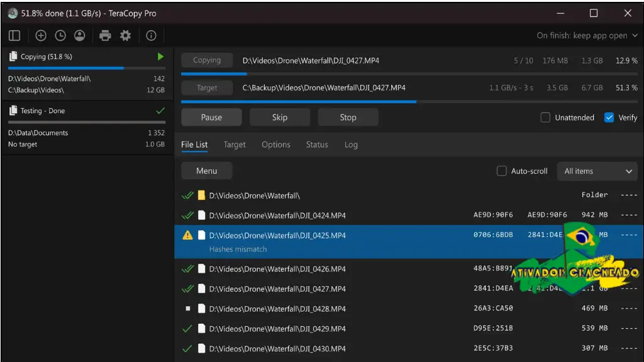644x362 pixels.
Task: Select the DJI_0429.MP4 row
Action: click(409, 328)
